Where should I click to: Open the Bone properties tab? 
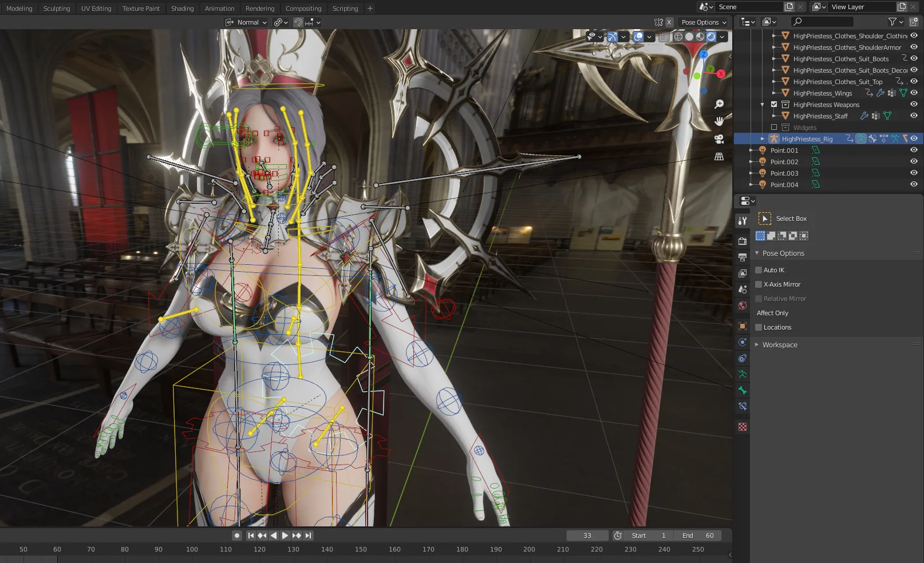743,390
